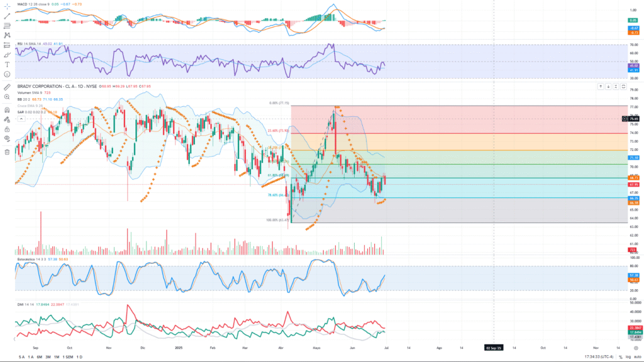This screenshot has width=644, height=362.
Task: Delete drawings with the trash icon
Action: coord(7,151)
